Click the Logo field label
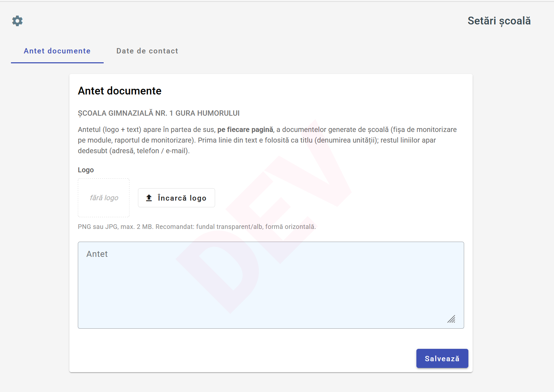Screen dimensions: 554x392 pyautogui.click(x=86, y=170)
